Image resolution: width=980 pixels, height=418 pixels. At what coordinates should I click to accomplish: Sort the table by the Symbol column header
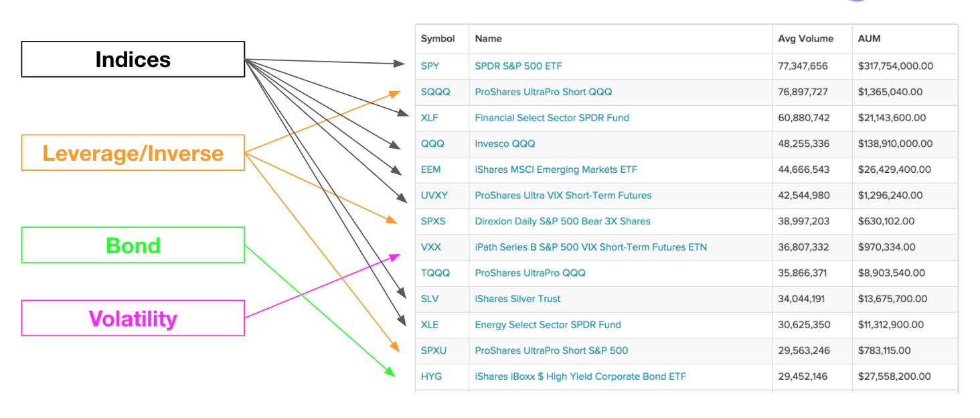tap(438, 39)
